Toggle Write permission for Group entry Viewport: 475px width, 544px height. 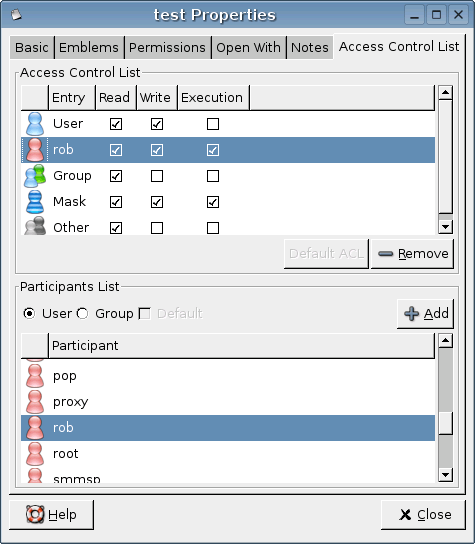(x=157, y=176)
